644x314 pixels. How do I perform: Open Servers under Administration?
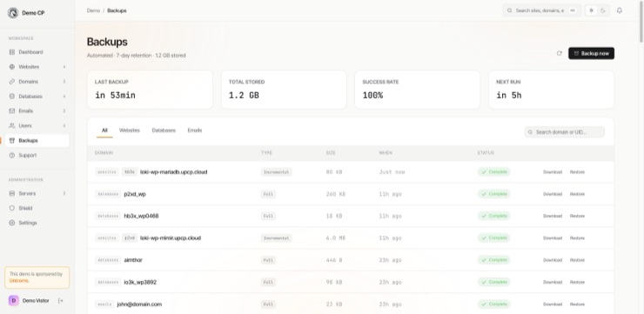tap(37, 193)
